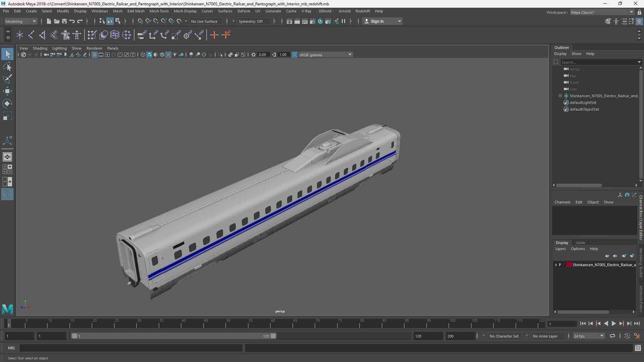Switch to the Anim layer tab

pos(580,243)
